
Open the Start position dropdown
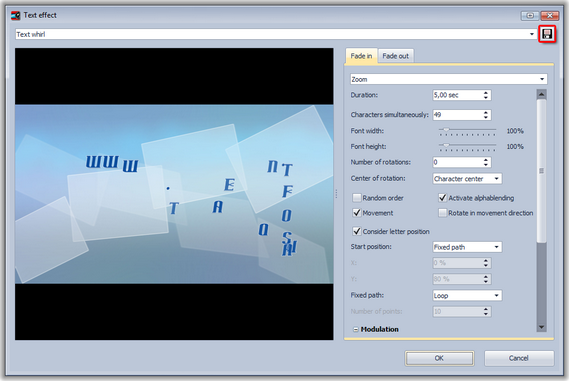[x=467, y=247]
